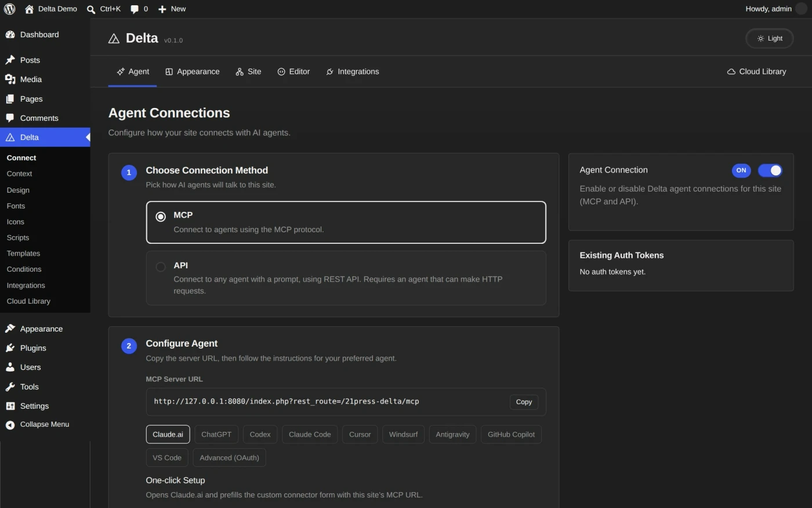
Task: Select the API radio button
Action: (161, 267)
